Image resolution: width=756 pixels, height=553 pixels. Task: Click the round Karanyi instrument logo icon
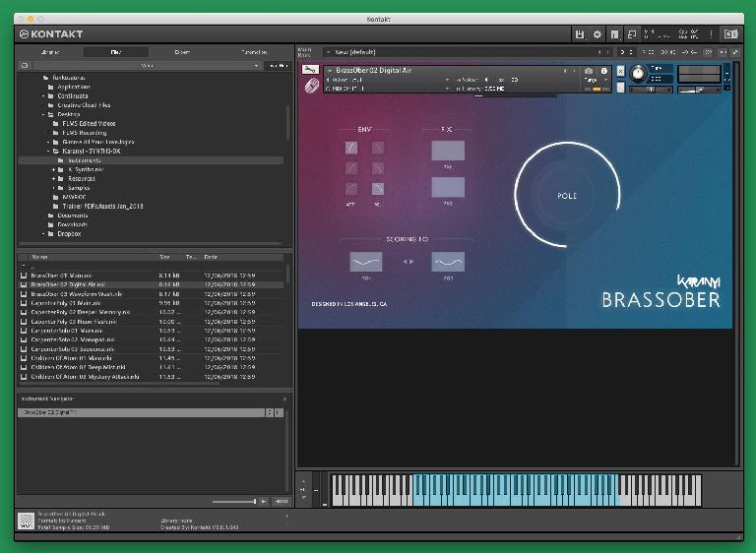(x=311, y=87)
